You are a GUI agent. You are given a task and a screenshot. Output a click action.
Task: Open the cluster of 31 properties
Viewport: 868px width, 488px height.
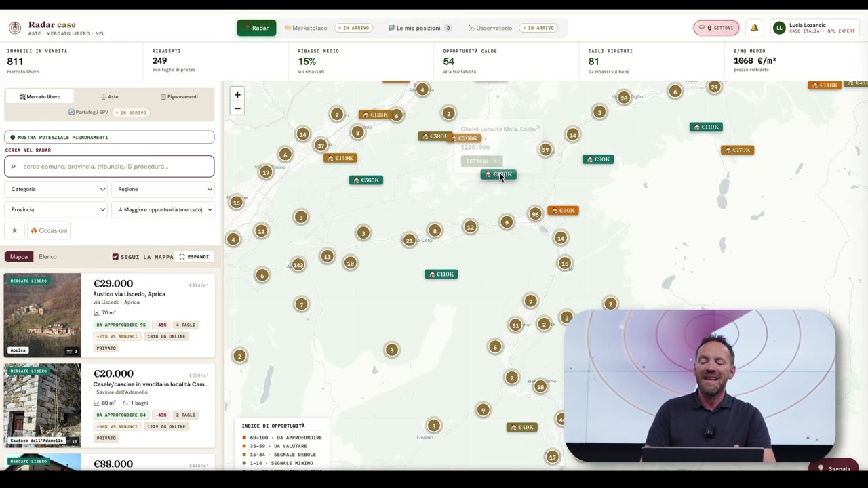coord(516,325)
